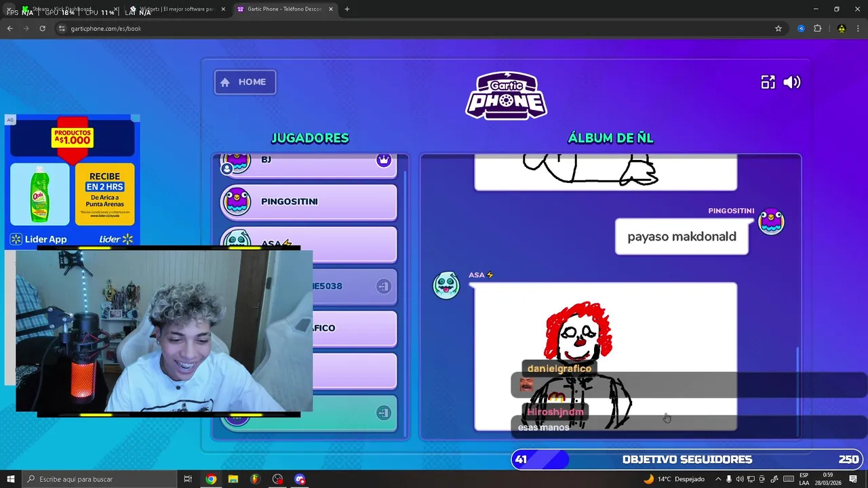
Task: Open Task View on the taskbar
Action: coord(188,479)
